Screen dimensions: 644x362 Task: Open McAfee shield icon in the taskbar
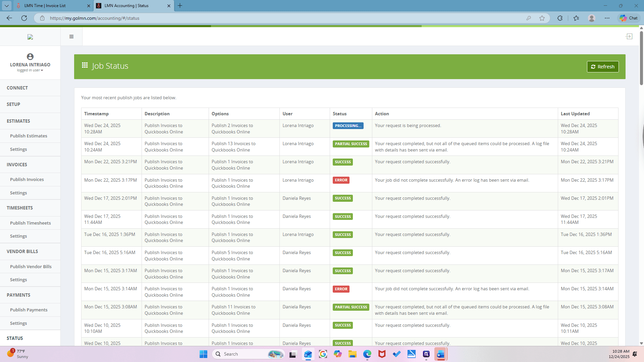(382, 354)
